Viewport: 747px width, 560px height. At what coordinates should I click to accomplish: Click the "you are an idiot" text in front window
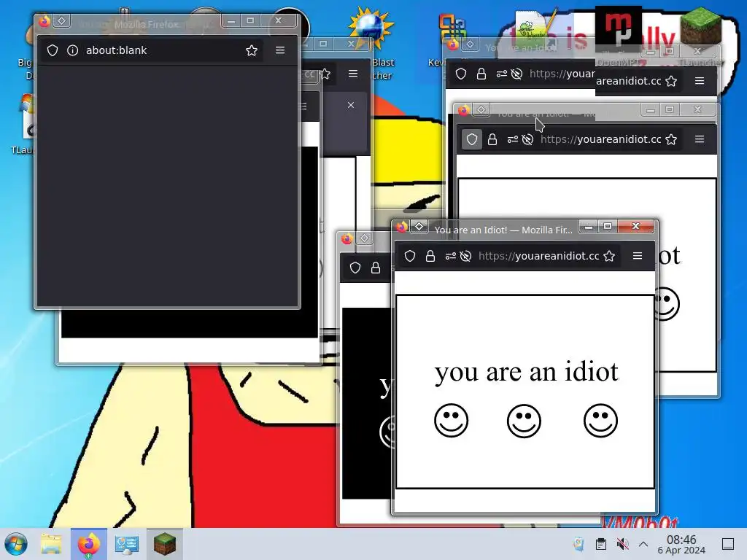click(x=527, y=372)
